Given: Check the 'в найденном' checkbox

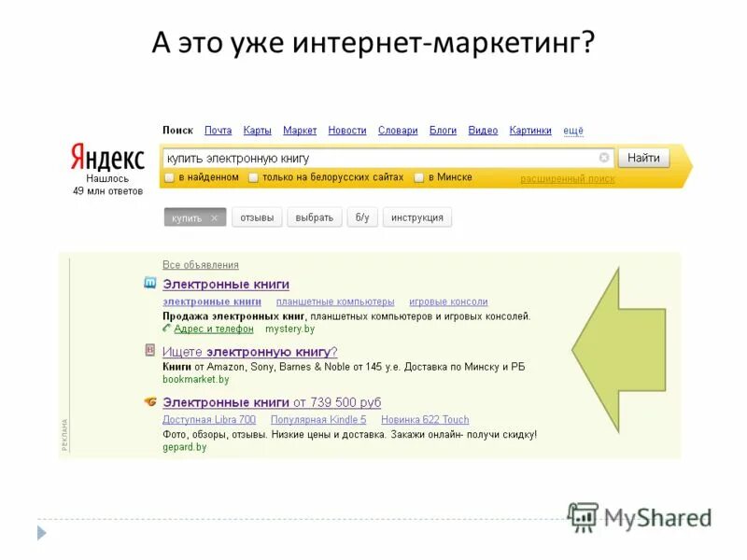Looking at the screenshot, I should (x=169, y=177).
